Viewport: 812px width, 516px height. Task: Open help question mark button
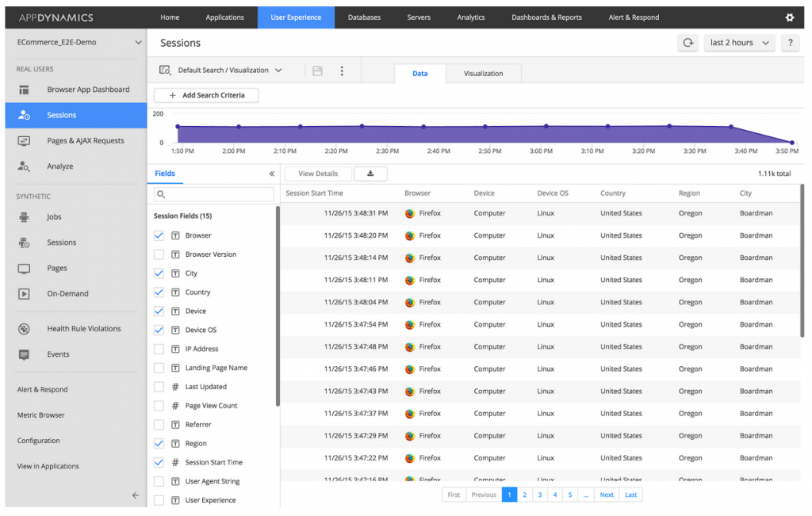pos(790,43)
